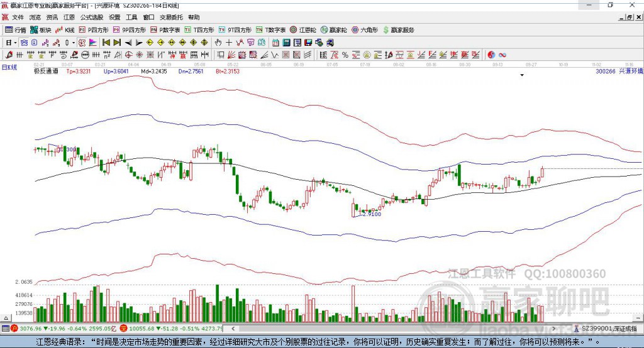
Task: Select the circle crosshair target tool
Action: [128, 55]
